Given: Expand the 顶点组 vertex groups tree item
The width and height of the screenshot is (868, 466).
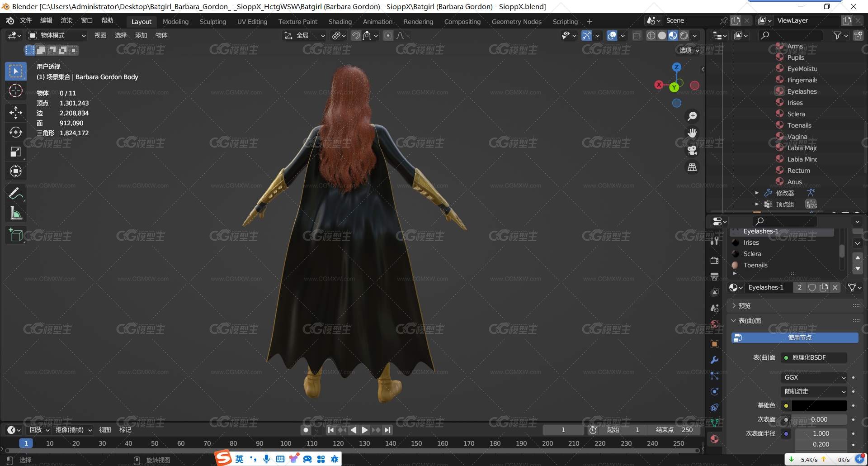Looking at the screenshot, I should [757, 204].
